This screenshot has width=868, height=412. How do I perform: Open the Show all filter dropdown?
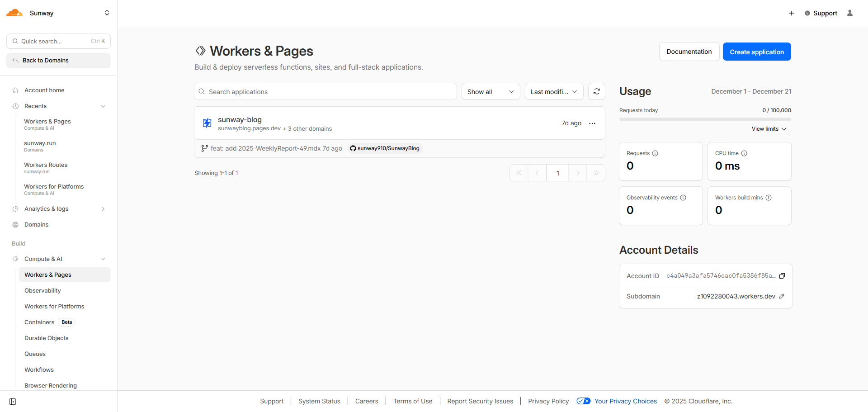tap(491, 91)
